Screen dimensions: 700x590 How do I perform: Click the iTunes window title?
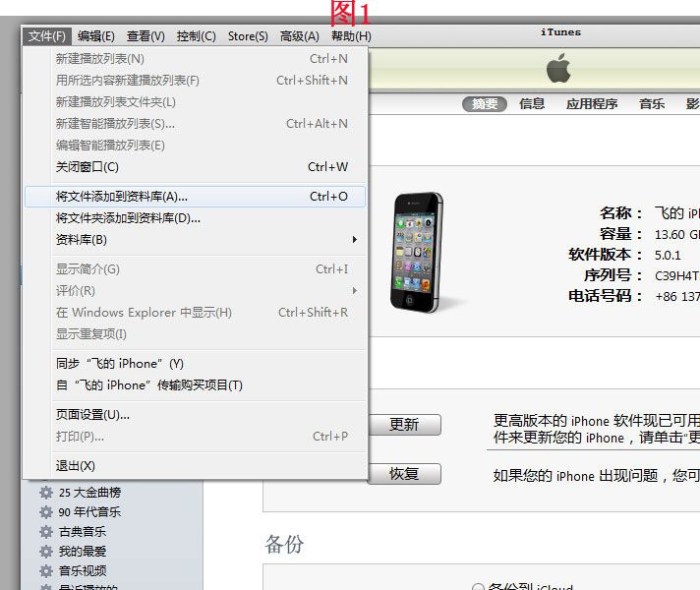pyautogui.click(x=560, y=32)
